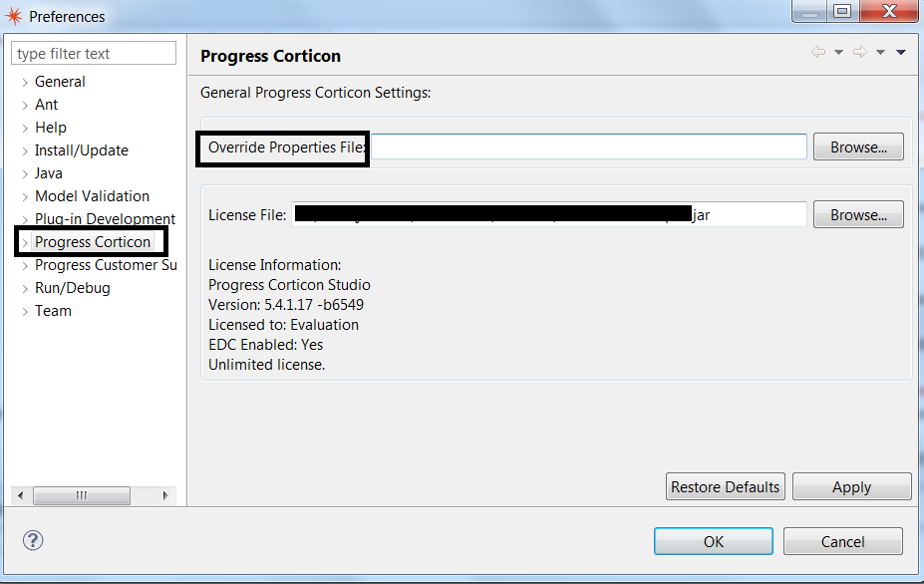This screenshot has width=924, height=584.
Task: Click the Preferences window title icon
Action: (13, 16)
